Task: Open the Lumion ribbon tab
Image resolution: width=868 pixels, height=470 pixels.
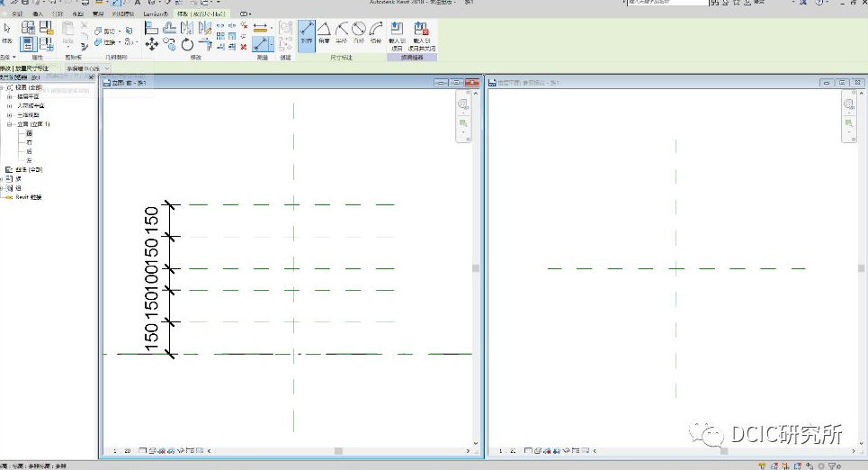Action: coord(156,14)
